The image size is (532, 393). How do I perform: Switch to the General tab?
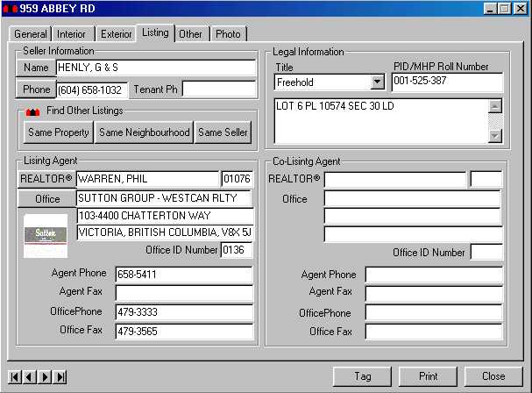point(31,34)
